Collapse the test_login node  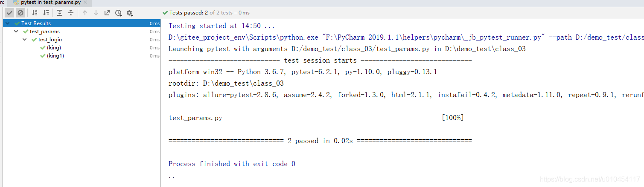click(x=24, y=40)
